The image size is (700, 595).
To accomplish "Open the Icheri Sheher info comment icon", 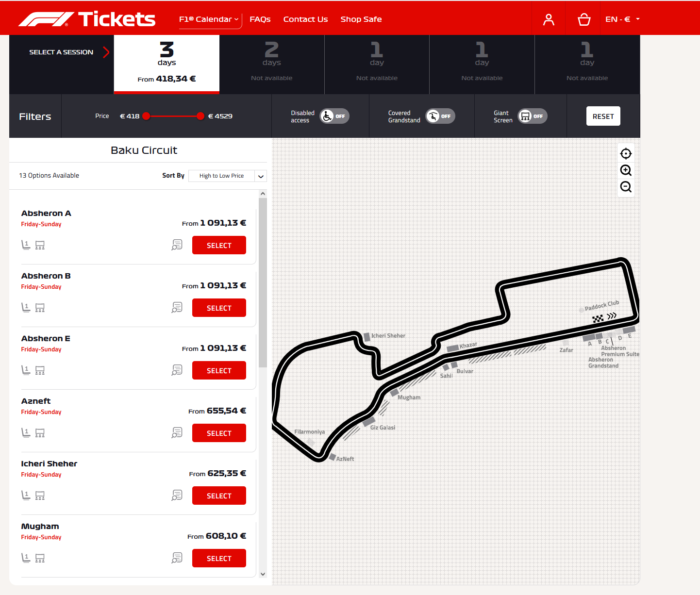I will coord(177,496).
